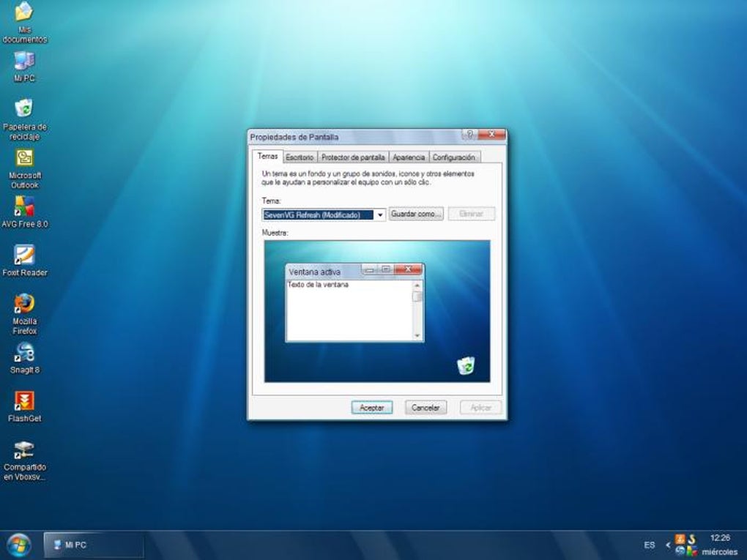
Task: Click the preview window maximize button
Action: pos(386,269)
